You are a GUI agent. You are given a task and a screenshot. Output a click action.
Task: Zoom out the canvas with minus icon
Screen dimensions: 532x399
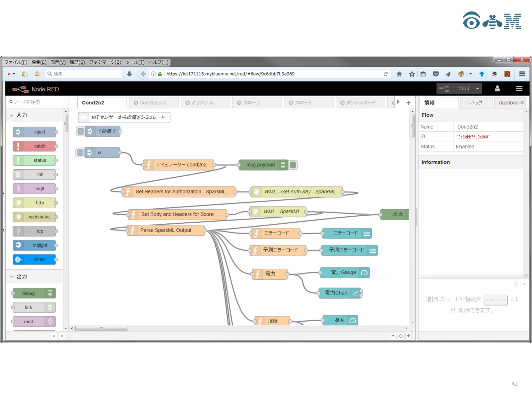click(393, 336)
